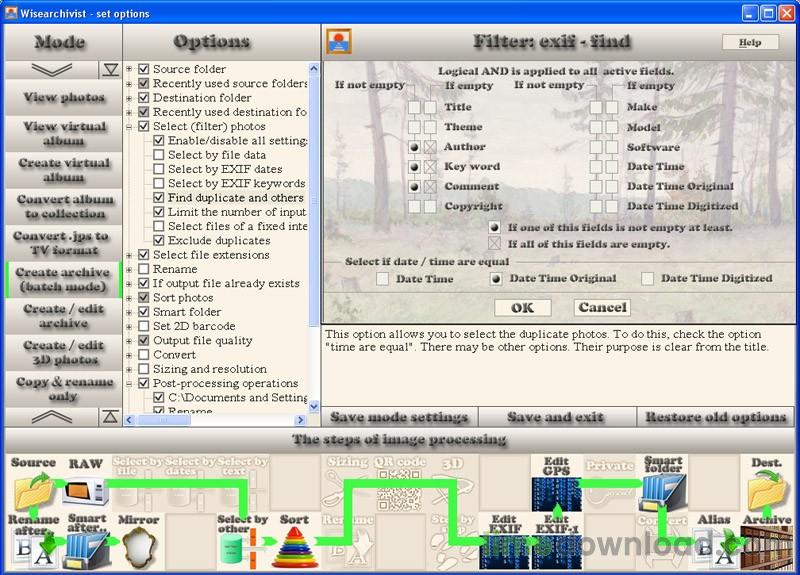Click the Dest. folder step icon
The height and width of the screenshot is (575, 800).
tap(767, 491)
